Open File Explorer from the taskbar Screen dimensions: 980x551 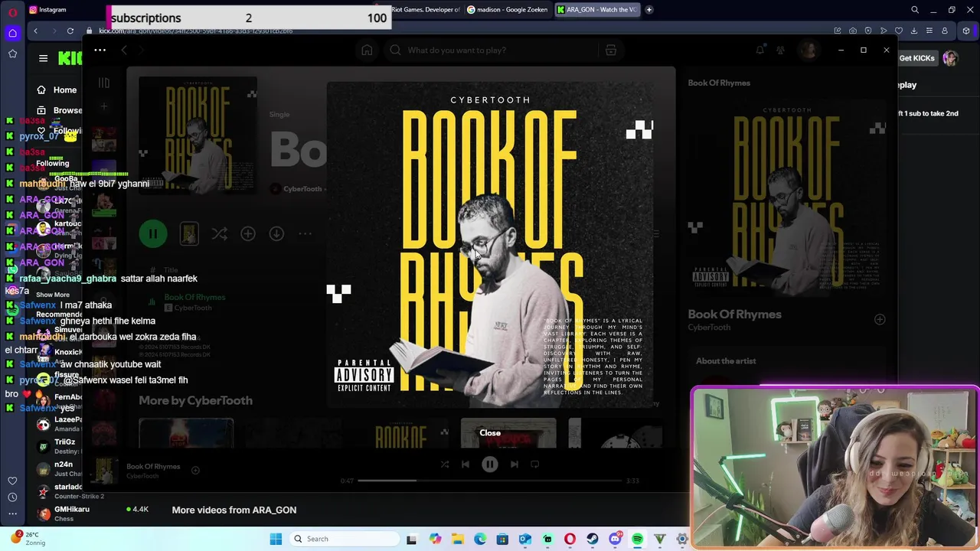point(458,539)
